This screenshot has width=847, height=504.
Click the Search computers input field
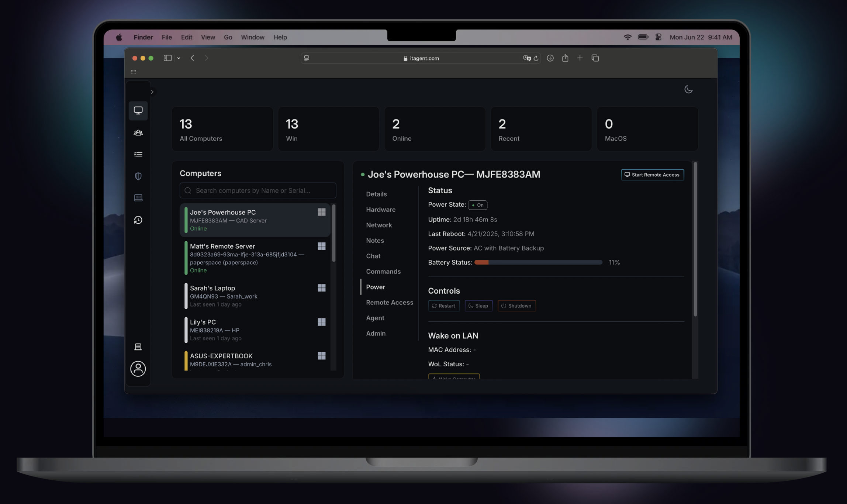coord(258,190)
